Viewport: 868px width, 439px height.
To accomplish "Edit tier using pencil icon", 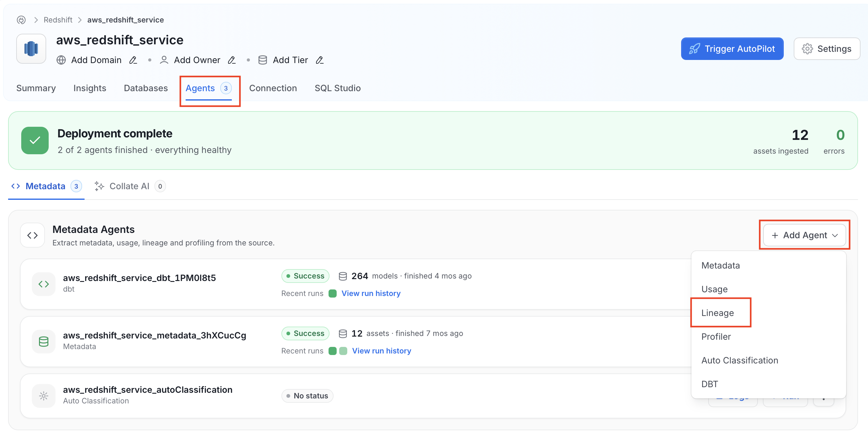I will coord(319,60).
